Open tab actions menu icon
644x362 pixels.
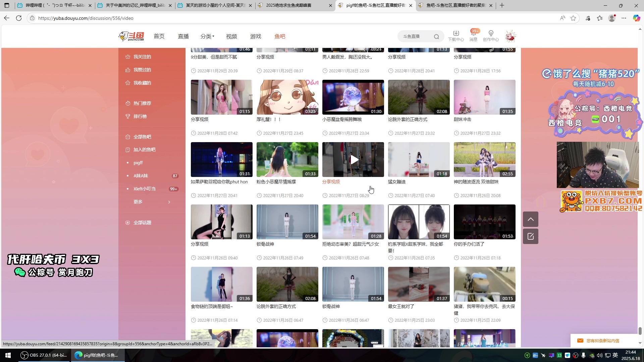coord(7,5)
